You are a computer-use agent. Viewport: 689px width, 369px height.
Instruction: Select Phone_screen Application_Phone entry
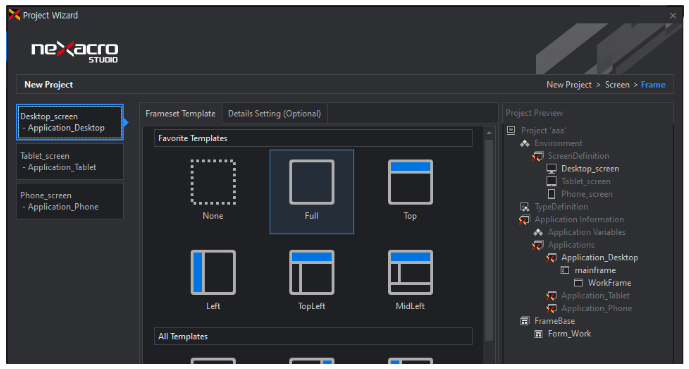[70, 201]
